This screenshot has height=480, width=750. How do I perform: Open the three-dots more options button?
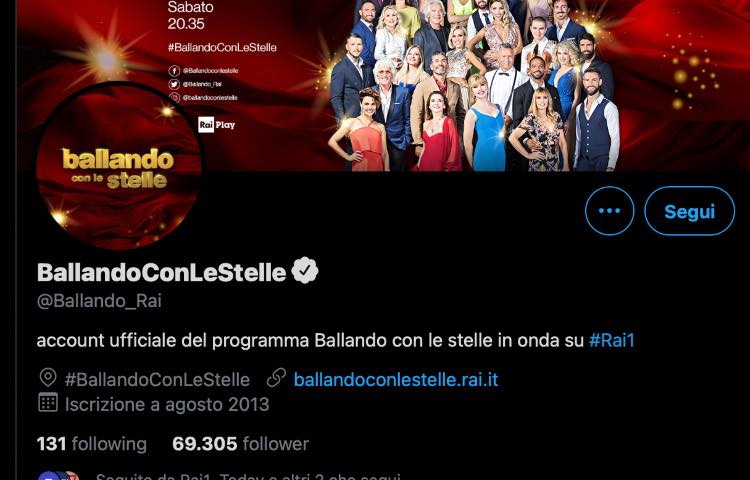click(609, 211)
